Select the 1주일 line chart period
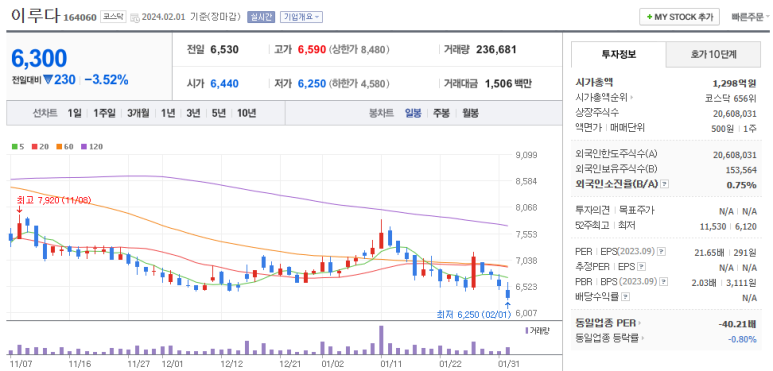This screenshot has height=371, width=773. pyautogui.click(x=104, y=113)
